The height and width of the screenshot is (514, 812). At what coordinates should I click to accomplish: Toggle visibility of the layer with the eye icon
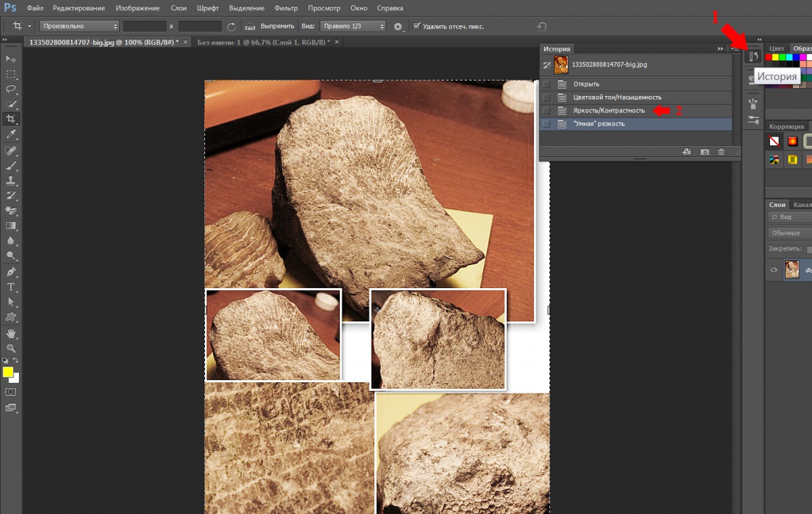point(775,271)
